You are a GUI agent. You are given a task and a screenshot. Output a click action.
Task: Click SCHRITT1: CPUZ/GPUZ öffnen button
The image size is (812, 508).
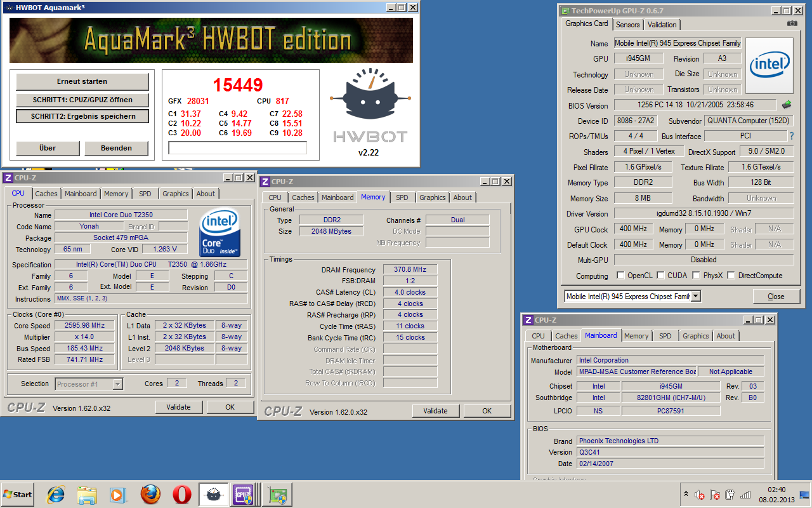(x=82, y=100)
